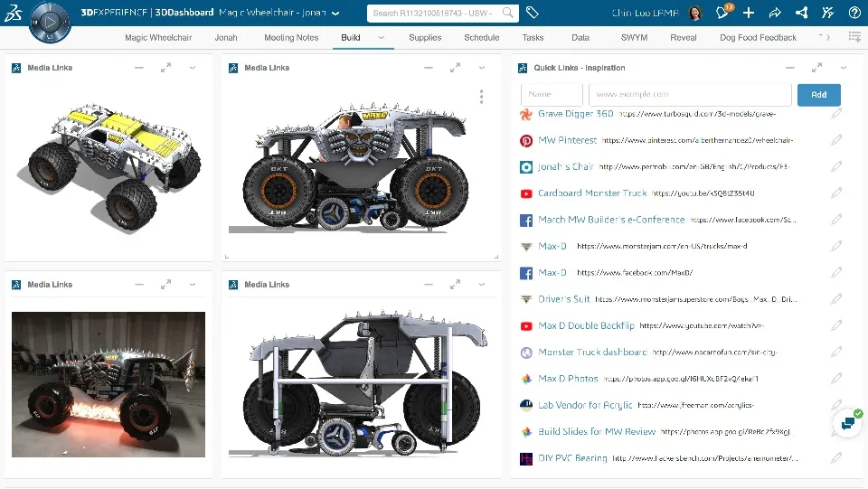Show more tabs with right chevron

point(828,38)
